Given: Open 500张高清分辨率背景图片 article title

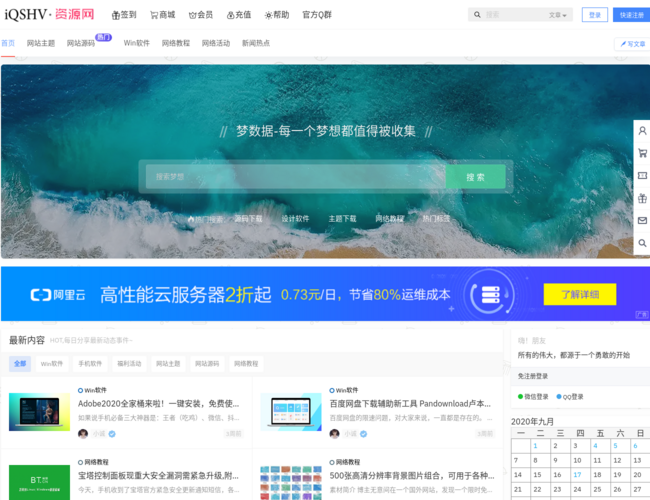Looking at the screenshot, I should [412, 476].
